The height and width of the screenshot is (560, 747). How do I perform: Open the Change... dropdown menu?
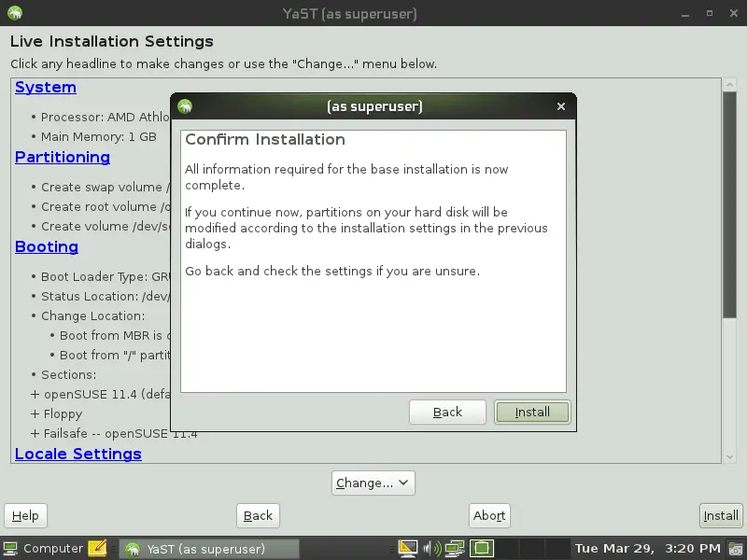click(373, 483)
